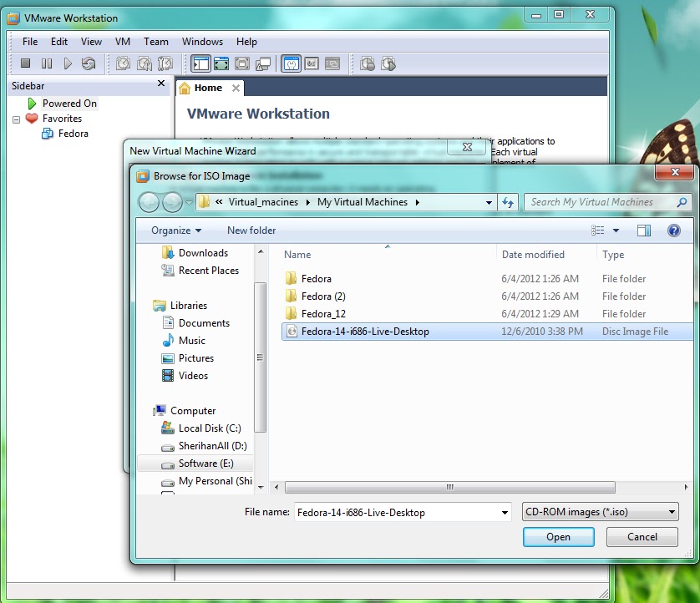700x603 pixels.
Task: Click the Full Screen mode toolbar icon
Action: [x=221, y=63]
